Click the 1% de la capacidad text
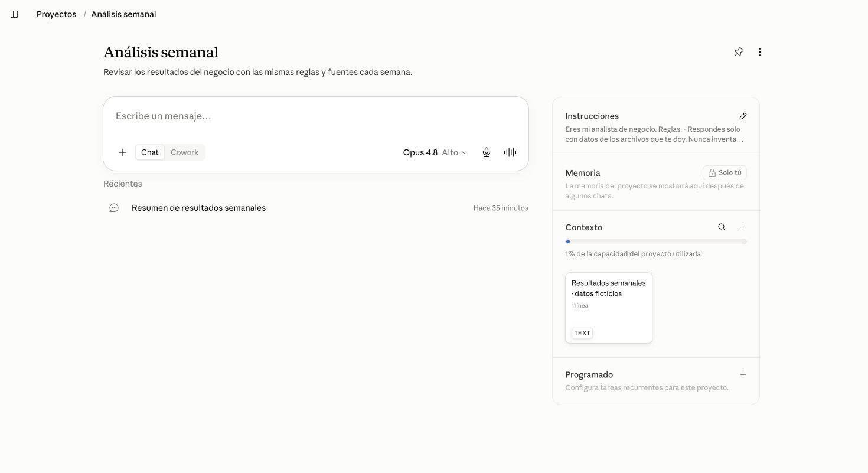The height and width of the screenshot is (473, 868). (x=633, y=254)
